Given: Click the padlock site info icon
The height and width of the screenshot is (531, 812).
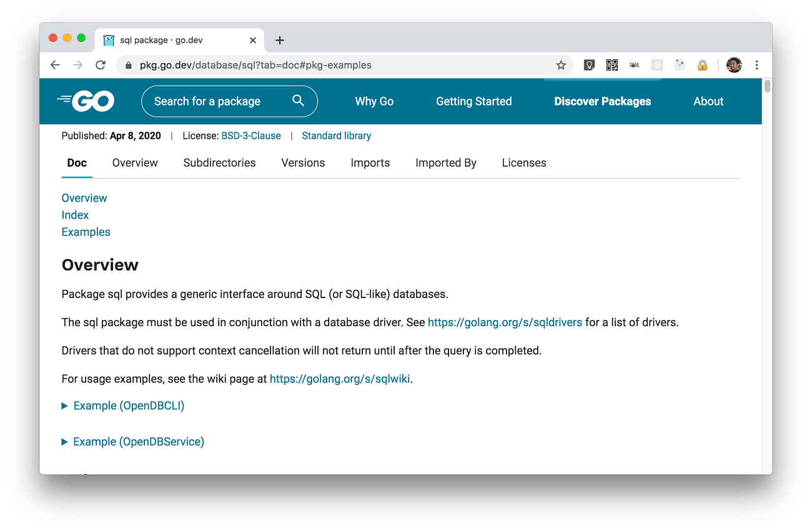Looking at the screenshot, I should (x=129, y=65).
